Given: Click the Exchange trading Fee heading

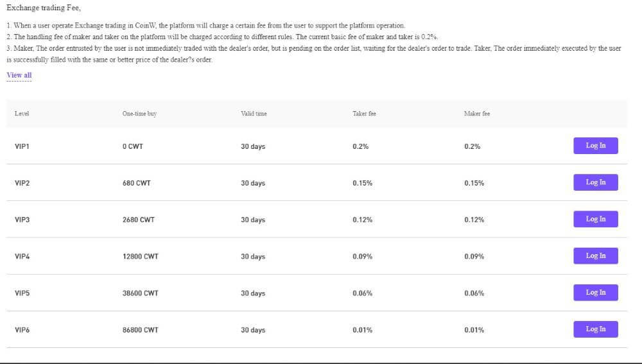Looking at the screenshot, I should click(x=44, y=8).
